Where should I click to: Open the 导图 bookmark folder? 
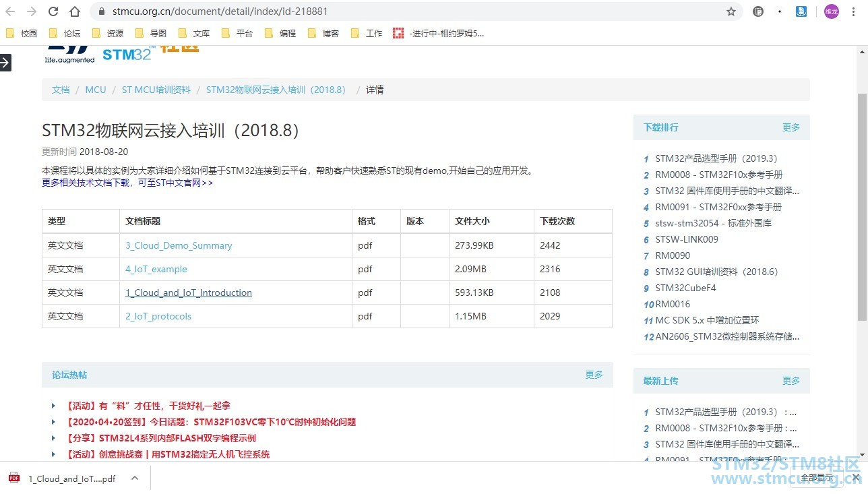[x=151, y=33]
